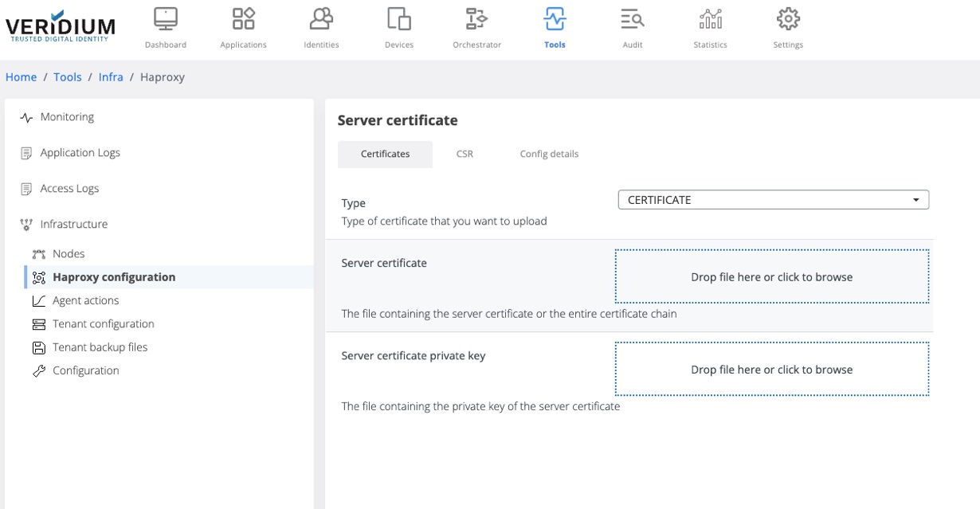Switch to the Config details tab

(x=549, y=154)
